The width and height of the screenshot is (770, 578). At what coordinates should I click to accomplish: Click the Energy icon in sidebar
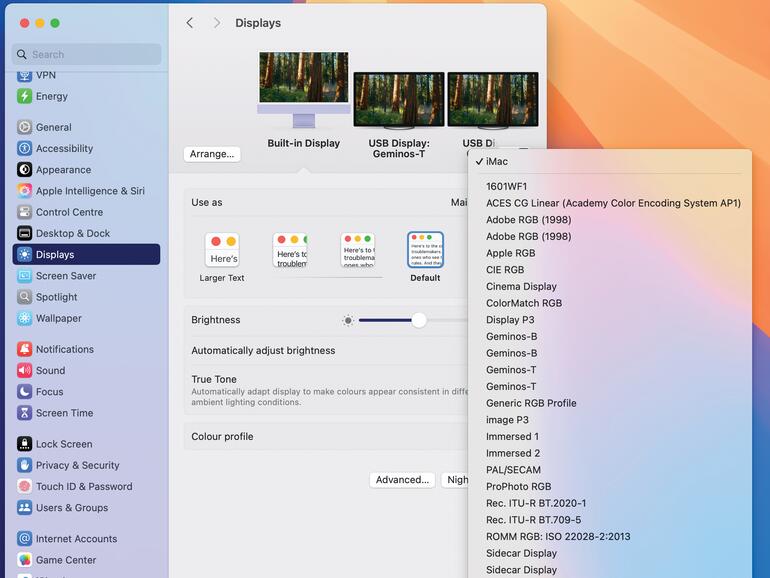tap(24, 97)
